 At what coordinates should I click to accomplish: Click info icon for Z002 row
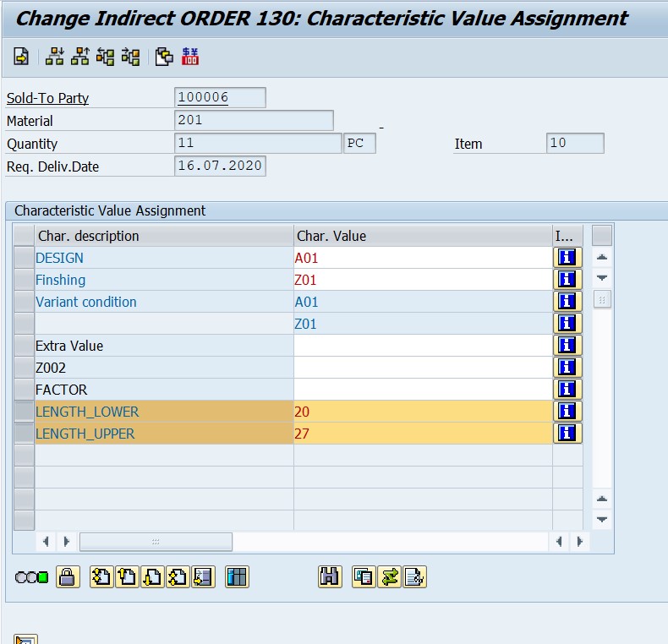point(567,368)
